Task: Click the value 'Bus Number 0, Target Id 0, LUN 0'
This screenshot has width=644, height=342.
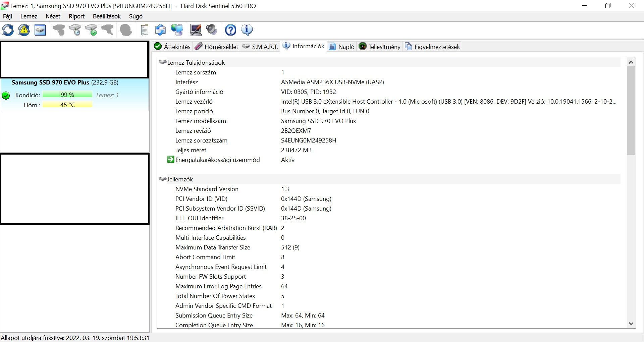Action: [325, 111]
